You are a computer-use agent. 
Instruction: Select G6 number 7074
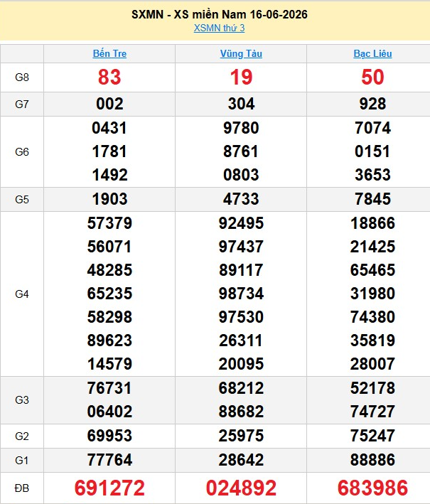373,128
